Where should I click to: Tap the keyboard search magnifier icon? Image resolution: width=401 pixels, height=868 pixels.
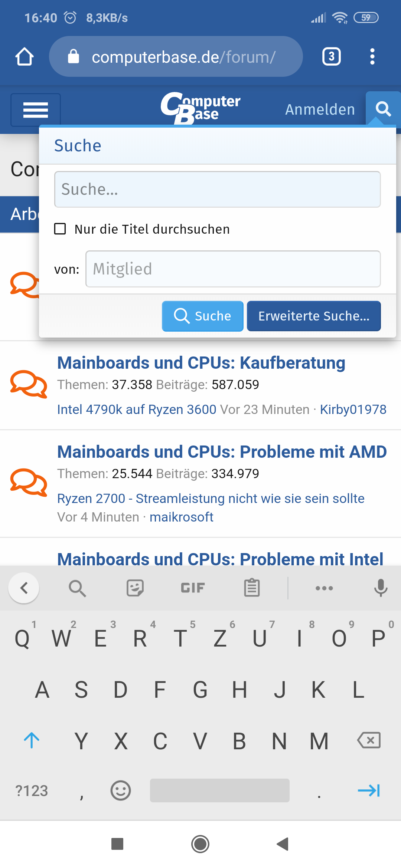77,588
